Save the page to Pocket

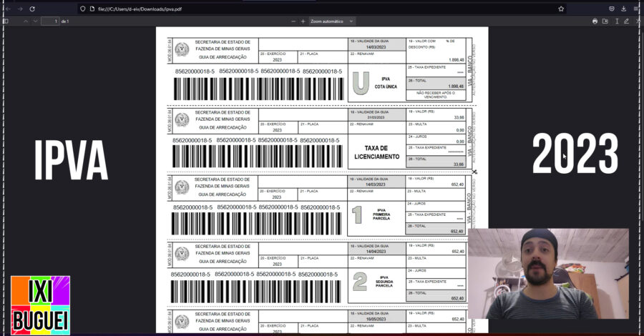(x=612, y=9)
